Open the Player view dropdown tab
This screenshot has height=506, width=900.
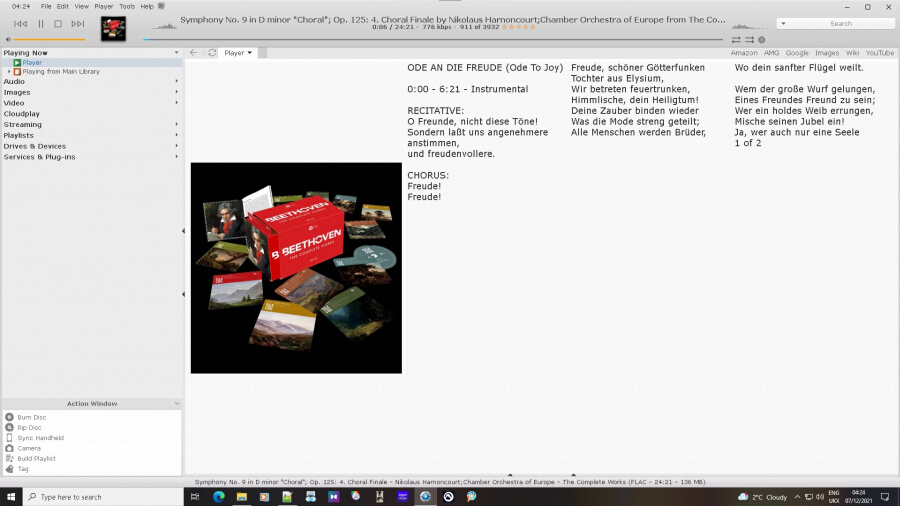pyautogui.click(x=238, y=53)
